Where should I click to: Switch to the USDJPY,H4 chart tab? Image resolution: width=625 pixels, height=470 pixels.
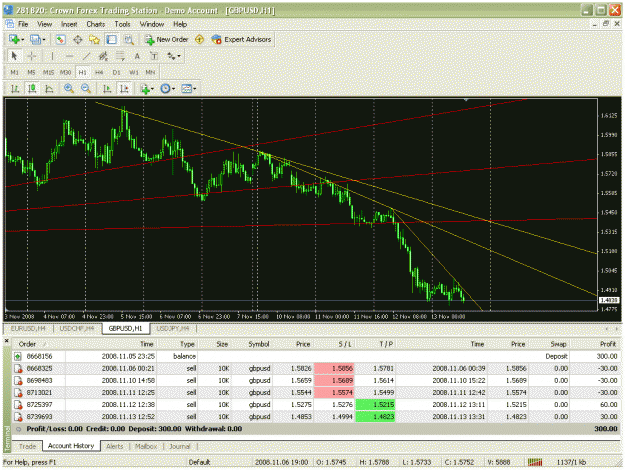tap(173, 328)
